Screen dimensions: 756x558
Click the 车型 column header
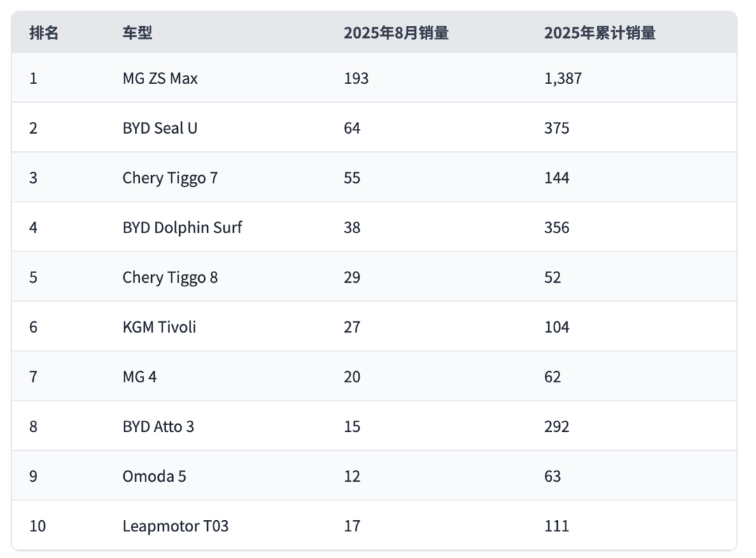coord(137,33)
